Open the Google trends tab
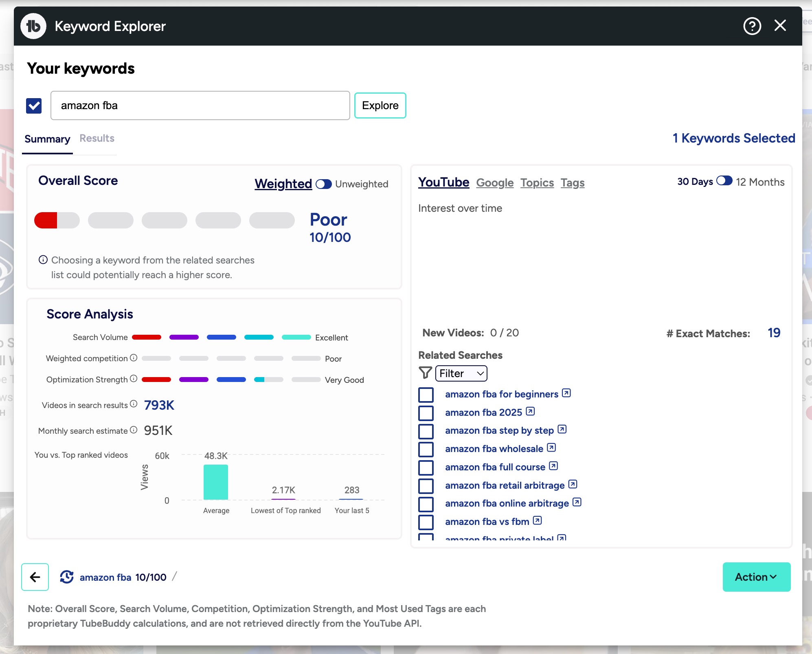 (x=494, y=183)
